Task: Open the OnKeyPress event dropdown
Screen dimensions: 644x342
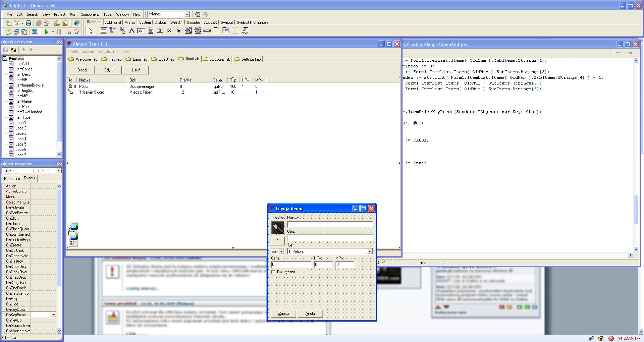Action: (53, 315)
